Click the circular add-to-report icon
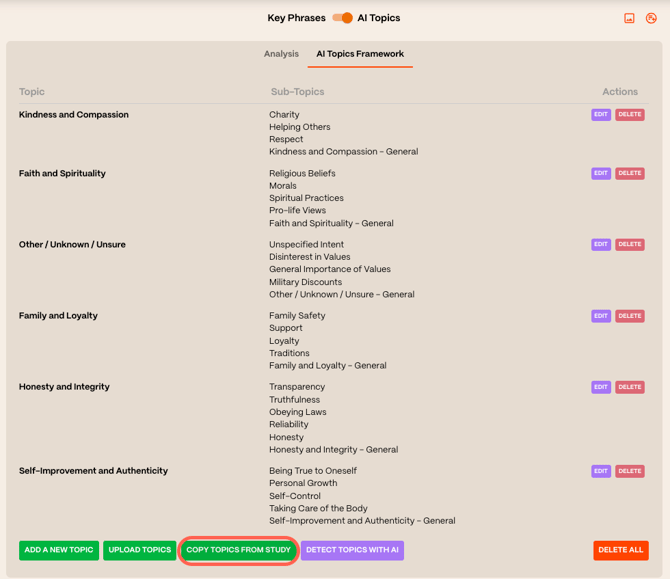670x579 pixels. point(651,18)
